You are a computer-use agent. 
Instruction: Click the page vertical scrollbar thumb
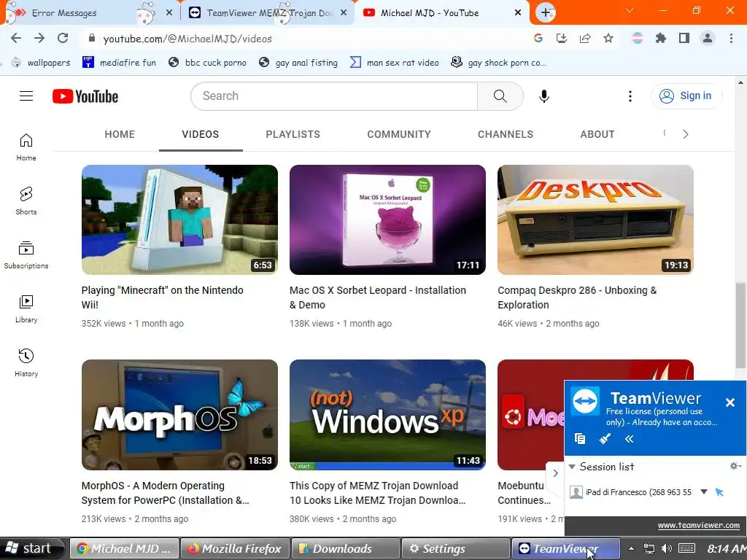tap(740, 326)
